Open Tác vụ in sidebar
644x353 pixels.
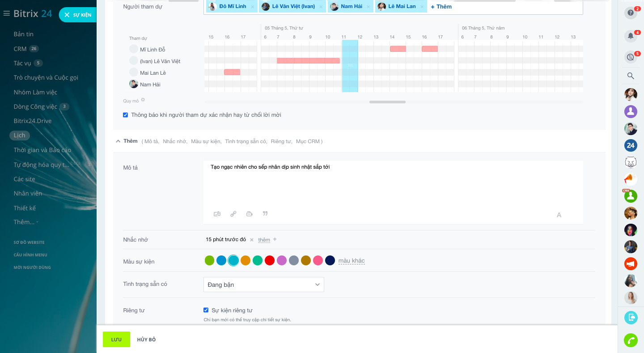coord(22,63)
